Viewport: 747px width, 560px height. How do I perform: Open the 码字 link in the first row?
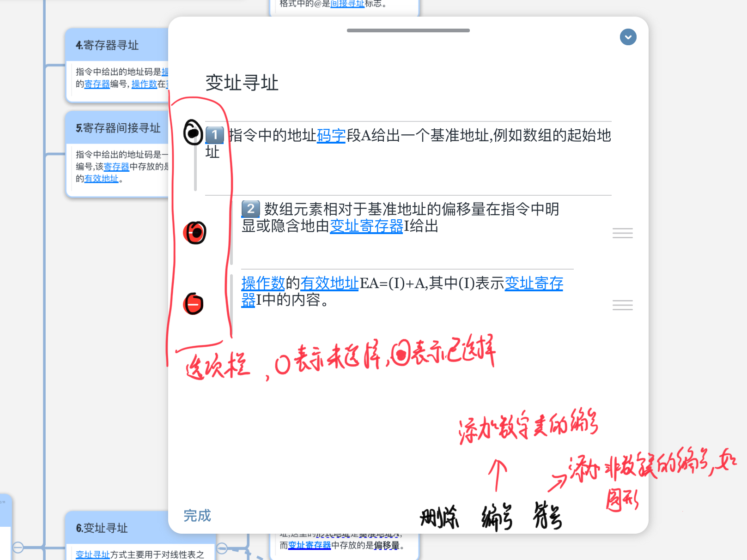(331, 136)
